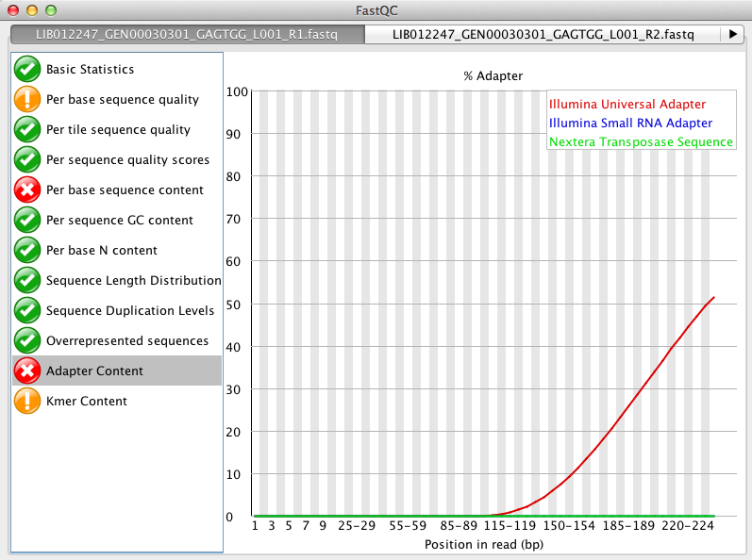Switch to the L001_R2.fastq tab

coord(543,35)
